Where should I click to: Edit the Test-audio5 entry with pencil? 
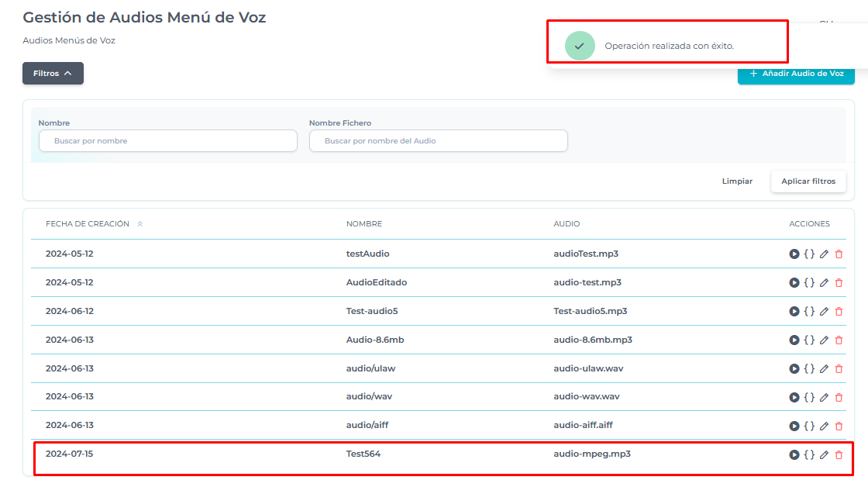[x=824, y=312]
